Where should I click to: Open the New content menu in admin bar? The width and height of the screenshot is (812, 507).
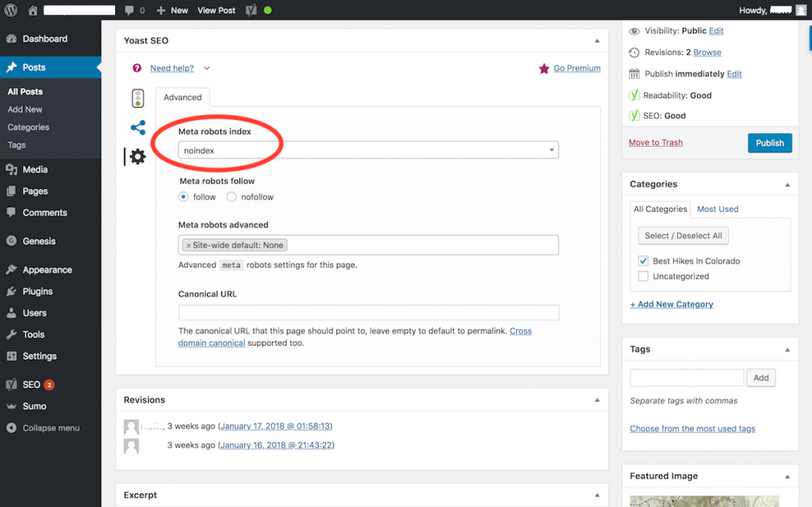point(172,10)
